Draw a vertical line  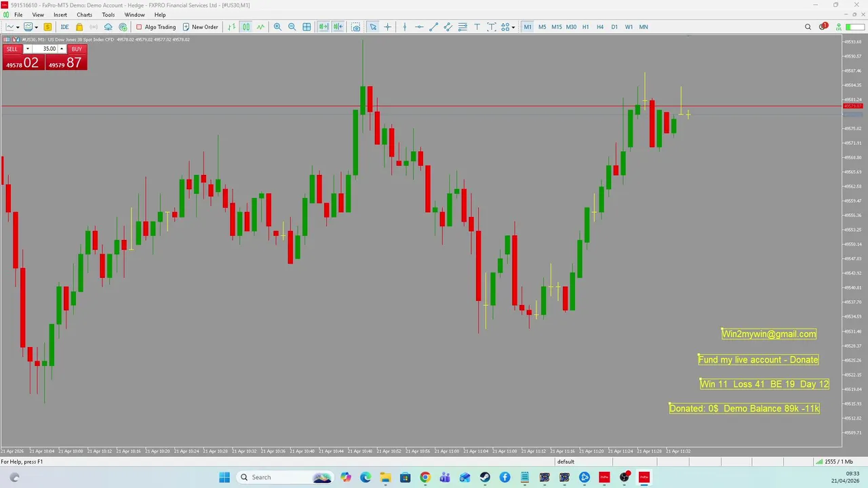pyautogui.click(x=405, y=27)
